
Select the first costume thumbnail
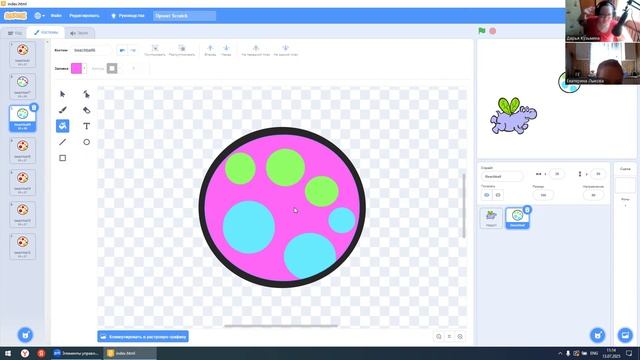tap(22, 54)
